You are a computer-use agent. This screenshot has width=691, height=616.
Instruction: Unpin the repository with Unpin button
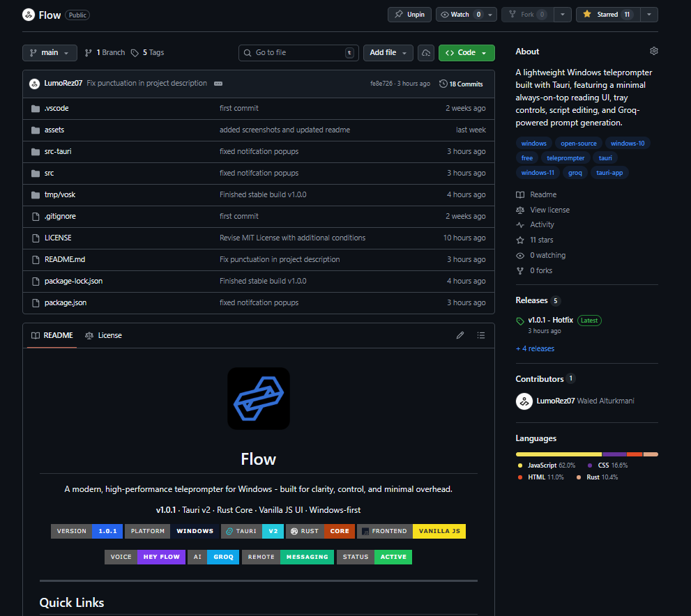[x=409, y=15]
